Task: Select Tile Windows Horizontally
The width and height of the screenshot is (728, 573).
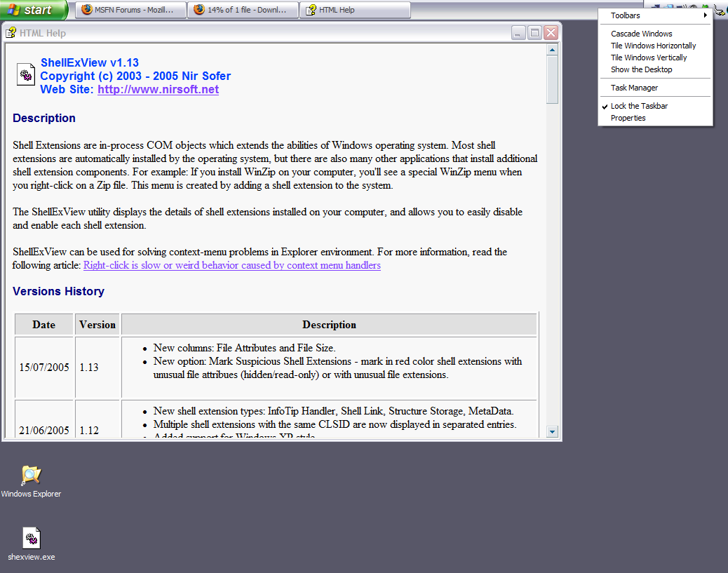Action: 656,46
